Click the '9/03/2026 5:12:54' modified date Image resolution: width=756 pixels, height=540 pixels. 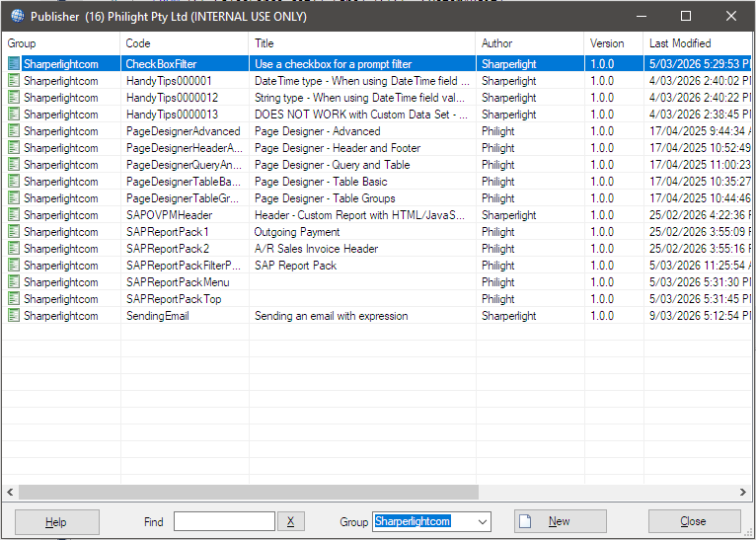click(x=700, y=316)
